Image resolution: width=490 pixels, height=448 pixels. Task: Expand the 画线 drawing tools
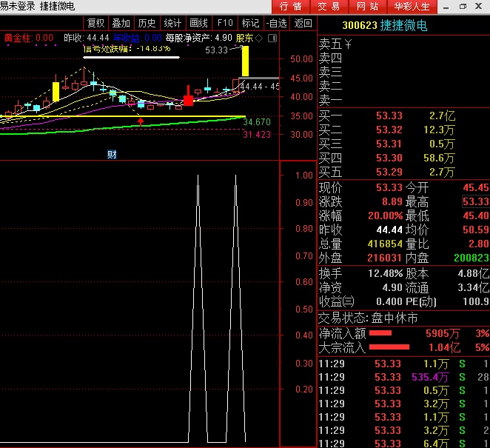[x=198, y=23]
